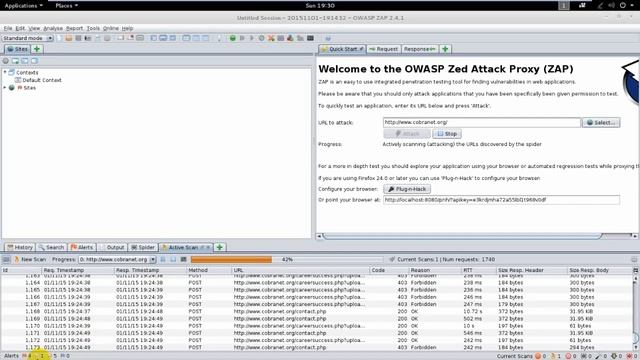Expand the Contexts tree node
This screenshot has width=640, height=360.
(5, 72)
